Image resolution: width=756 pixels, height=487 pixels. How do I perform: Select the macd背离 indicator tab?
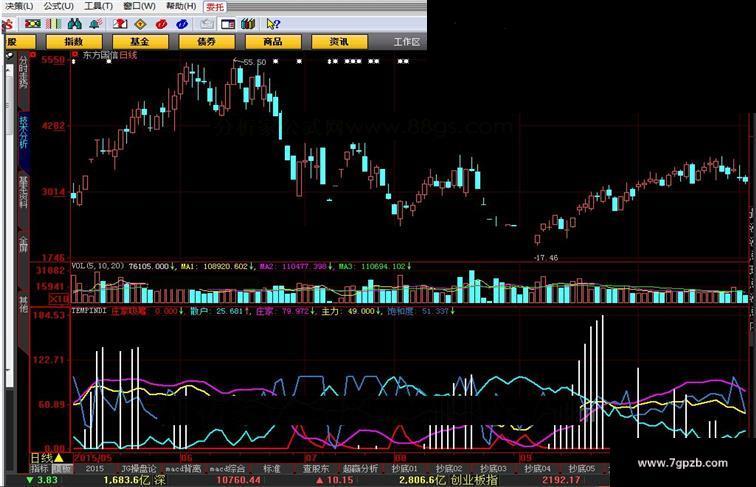coord(183,468)
